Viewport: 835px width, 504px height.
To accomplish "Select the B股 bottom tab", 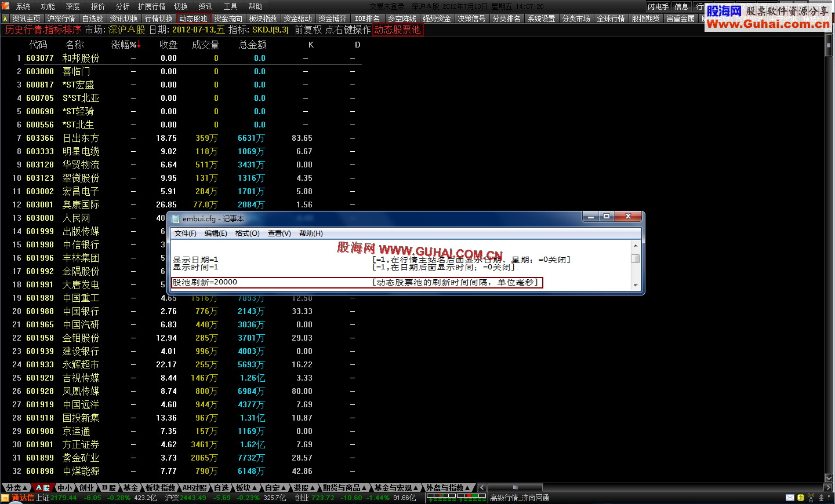I will coord(109,488).
